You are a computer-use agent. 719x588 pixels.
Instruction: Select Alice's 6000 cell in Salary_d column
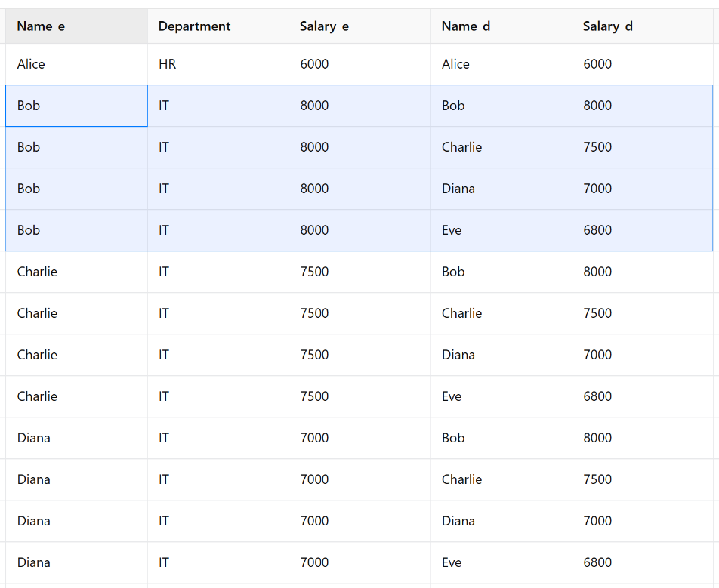(x=643, y=64)
